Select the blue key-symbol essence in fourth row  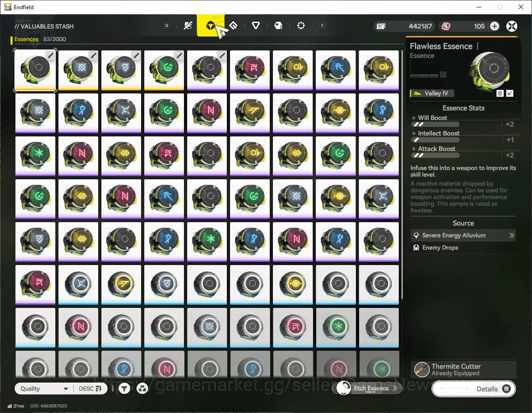164,199
